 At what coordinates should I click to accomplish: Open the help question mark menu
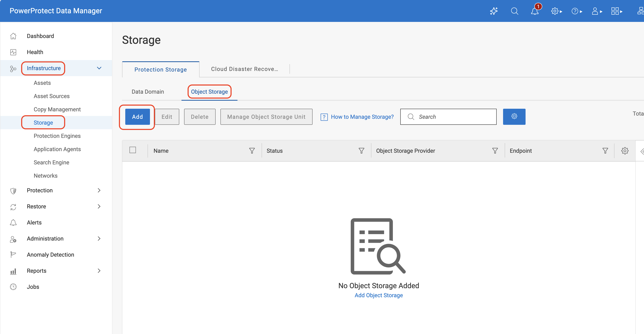(577, 11)
